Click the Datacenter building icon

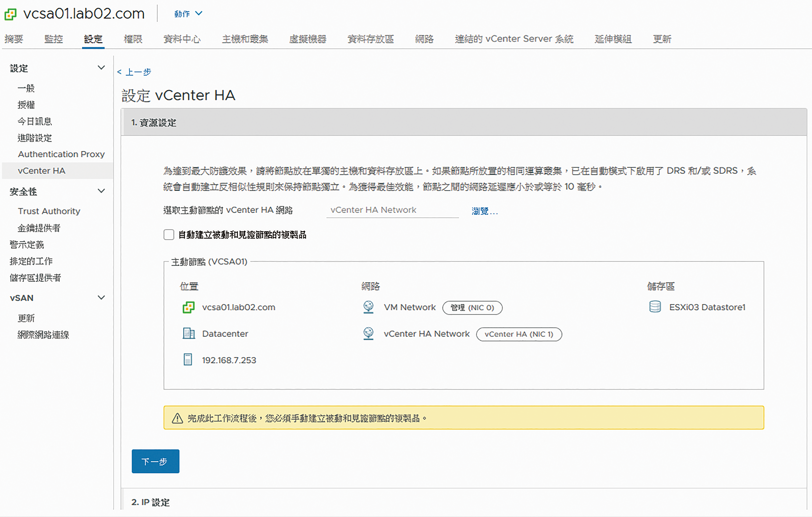[188, 333]
